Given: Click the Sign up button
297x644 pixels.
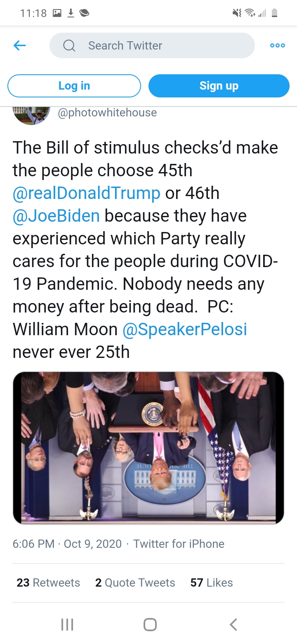Looking at the screenshot, I should coord(219,86).
